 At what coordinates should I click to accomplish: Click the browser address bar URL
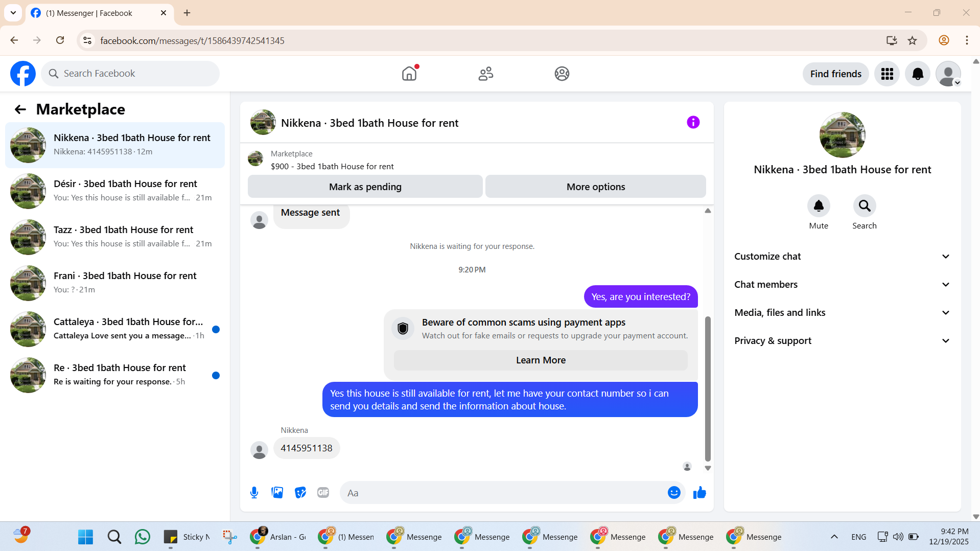192,40
